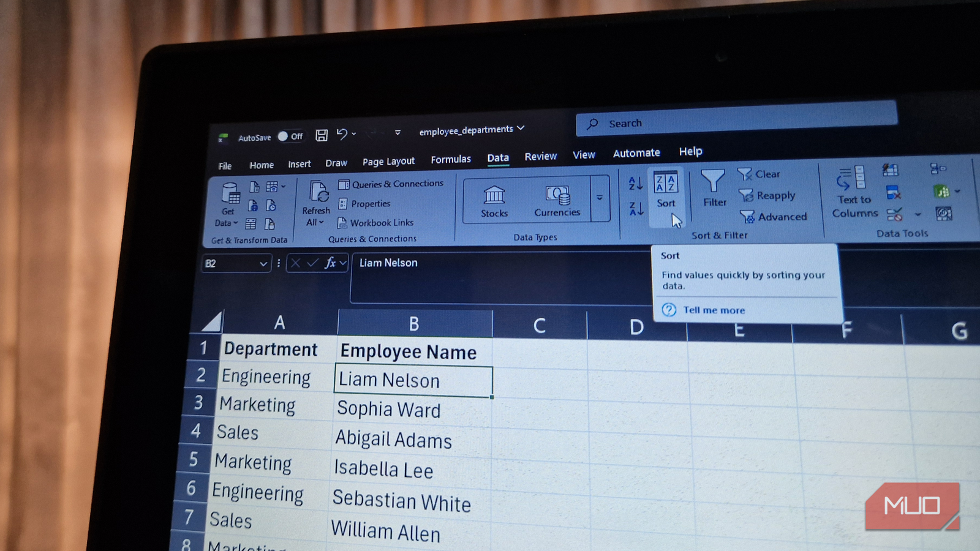Toggle the Filter funnel

pyautogui.click(x=714, y=189)
